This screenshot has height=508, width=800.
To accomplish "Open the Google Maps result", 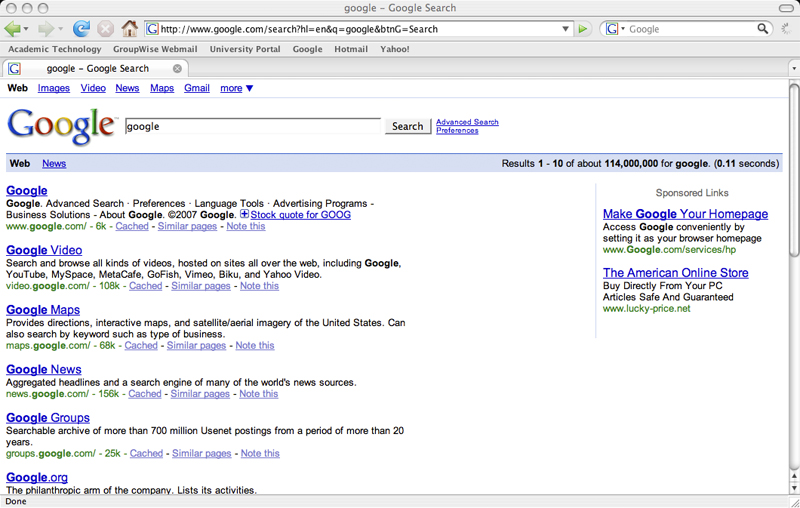I will 43,310.
